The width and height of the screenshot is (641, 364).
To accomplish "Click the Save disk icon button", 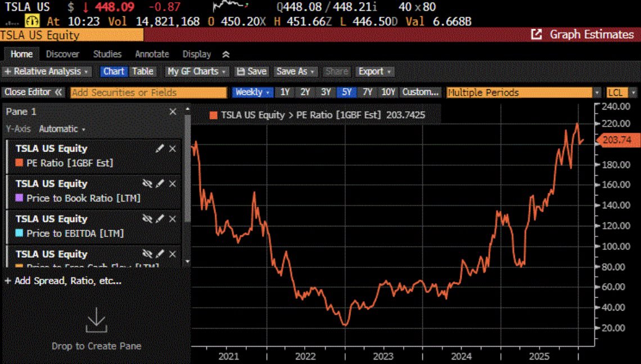I will click(x=251, y=71).
